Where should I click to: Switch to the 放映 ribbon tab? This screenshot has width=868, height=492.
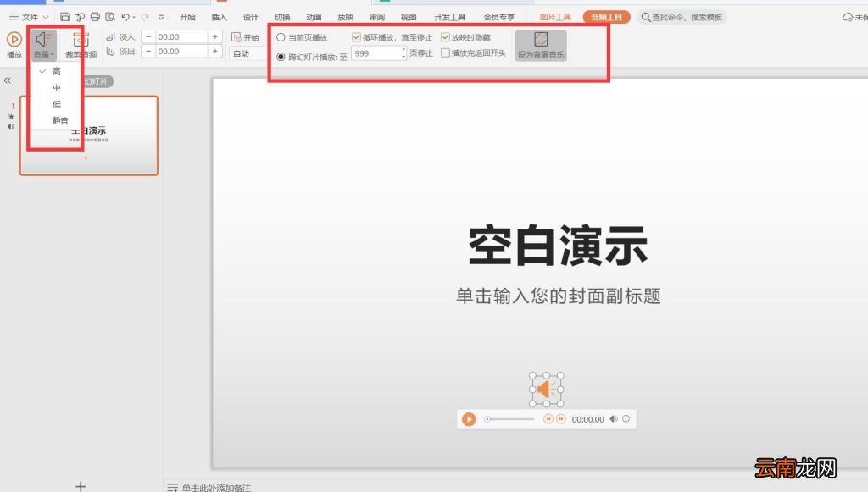(346, 17)
